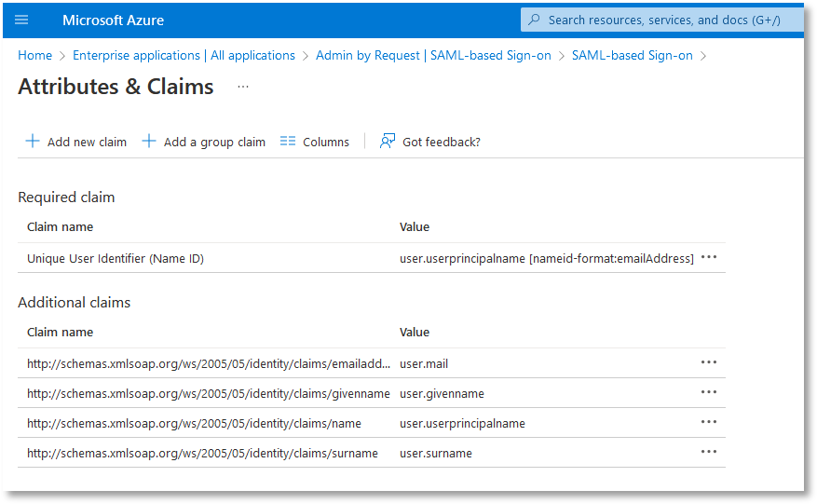
Task: Click Got feedback?
Action: click(x=429, y=142)
